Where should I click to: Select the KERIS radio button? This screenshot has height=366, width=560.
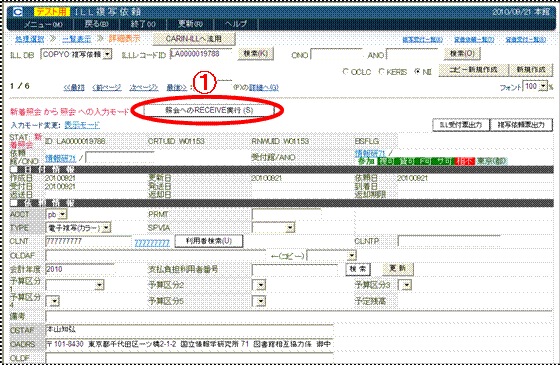point(381,71)
